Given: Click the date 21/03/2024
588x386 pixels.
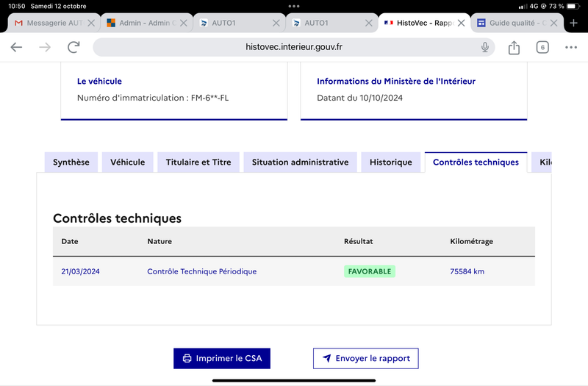Looking at the screenshot, I should (80, 271).
